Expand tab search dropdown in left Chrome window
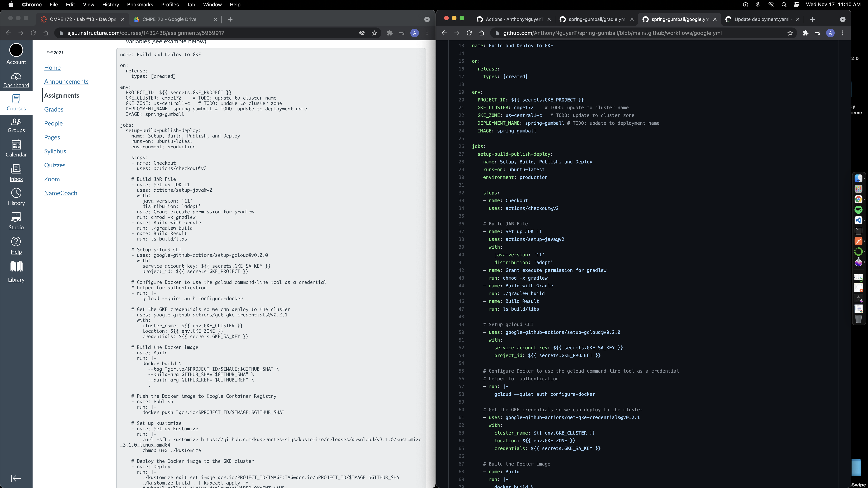Screen dimensions: 868x488 (x=427, y=20)
